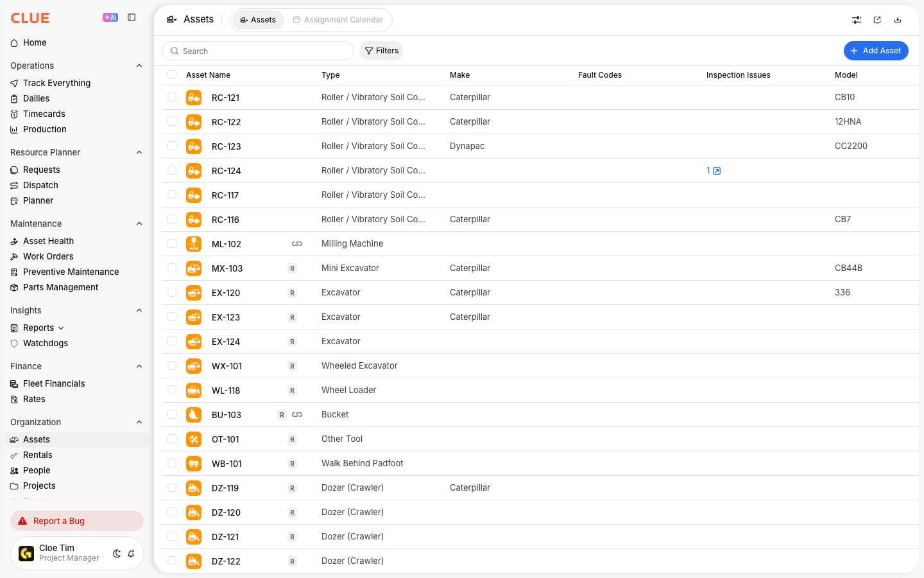Switch to the Assignment Calendar tab
The height and width of the screenshot is (578, 924).
338,20
